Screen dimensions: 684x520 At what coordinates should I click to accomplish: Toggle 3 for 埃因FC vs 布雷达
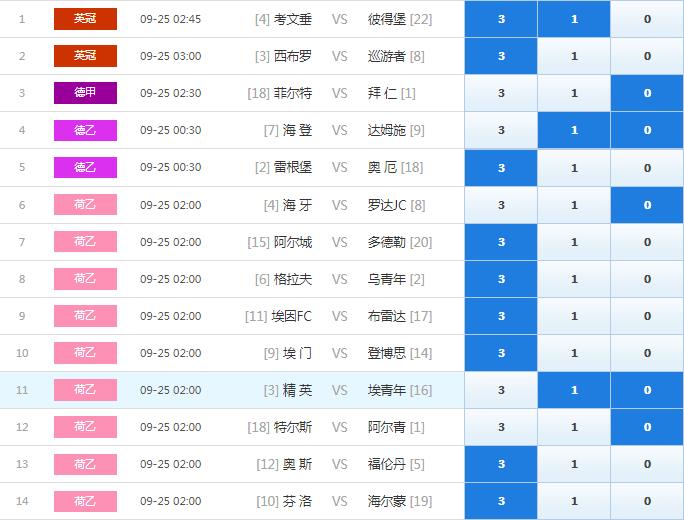[501, 316]
